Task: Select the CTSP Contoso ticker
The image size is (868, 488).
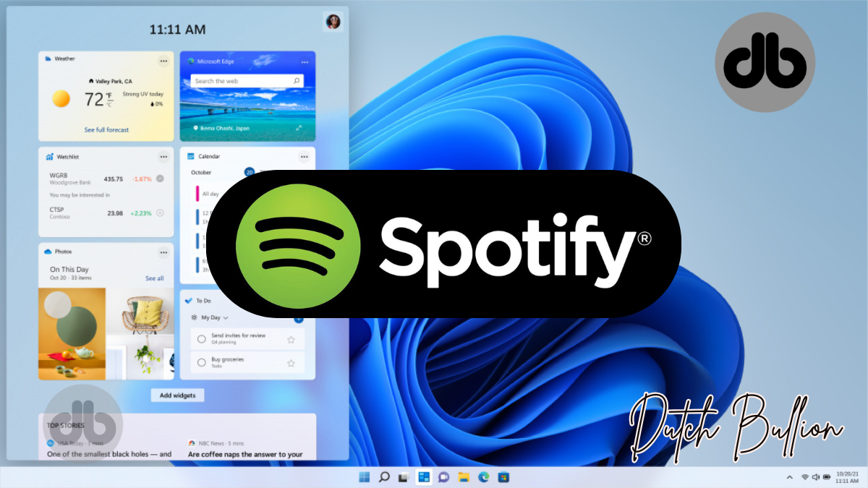Action: point(61,213)
